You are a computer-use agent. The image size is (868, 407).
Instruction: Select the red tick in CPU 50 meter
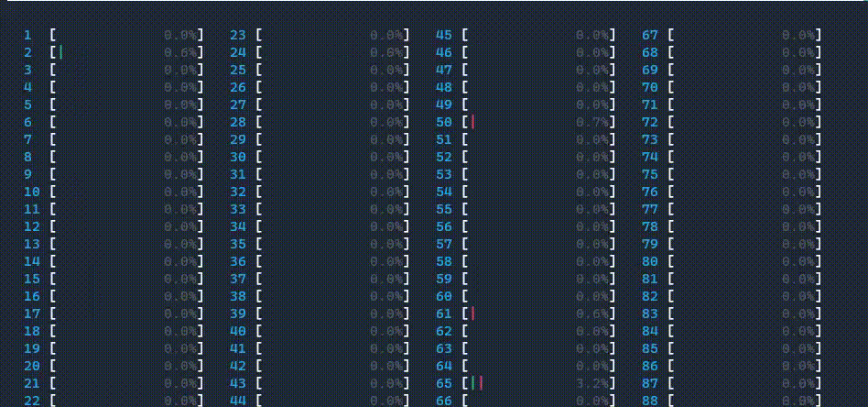point(473,122)
